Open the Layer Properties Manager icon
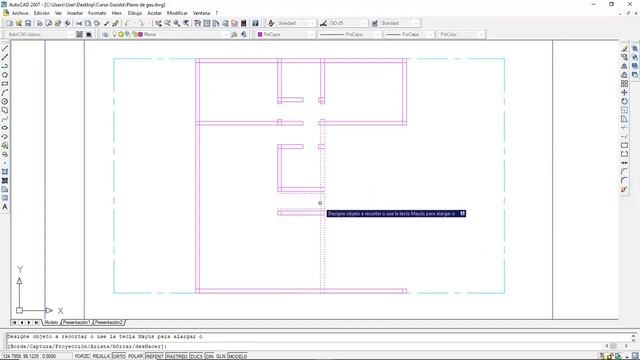This screenshot has height=360, width=640. pos(105,35)
